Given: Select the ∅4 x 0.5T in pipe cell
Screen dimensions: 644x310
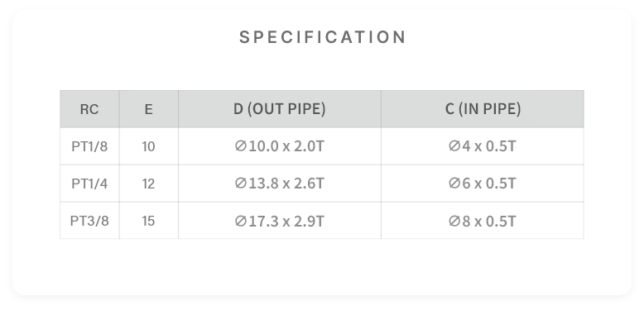Looking at the screenshot, I should tap(483, 146).
